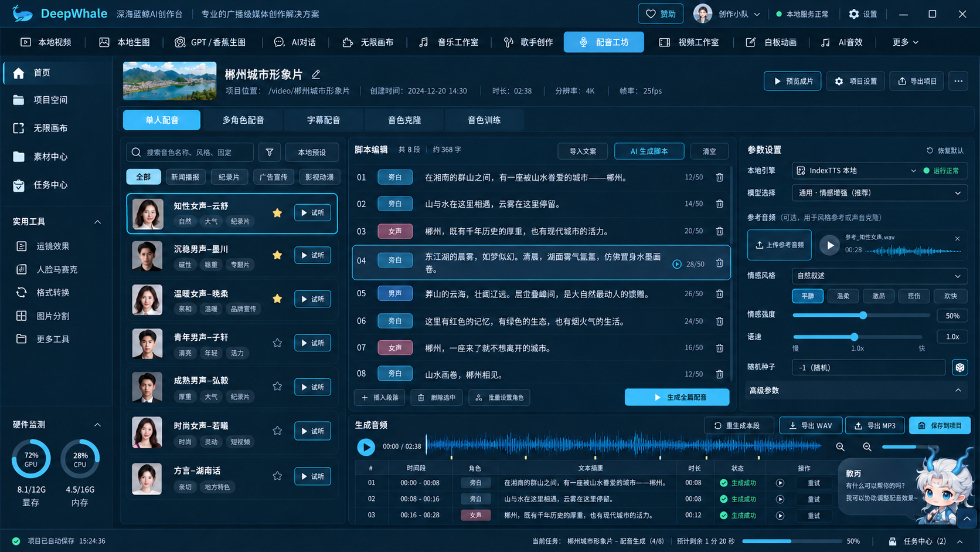This screenshot has height=552, width=980.
Task: Click the edit pencil beside 郴州城市形象片 title
Action: [x=316, y=74]
